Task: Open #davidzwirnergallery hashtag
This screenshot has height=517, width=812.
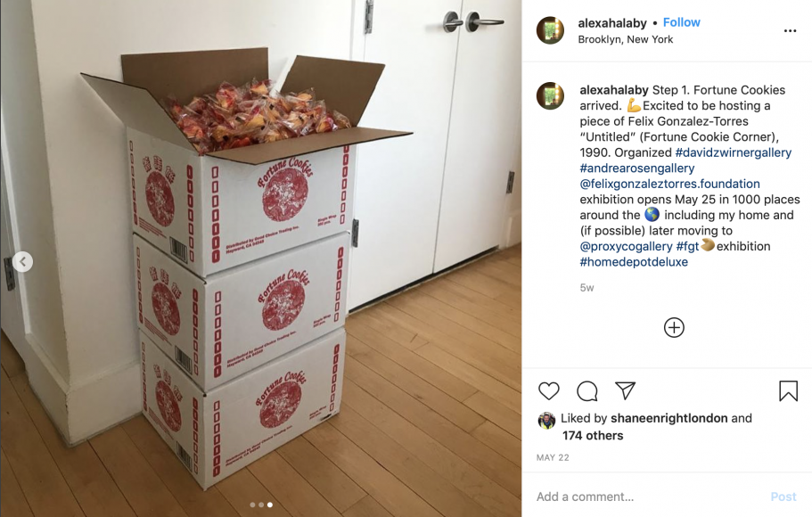Action: 734,152
